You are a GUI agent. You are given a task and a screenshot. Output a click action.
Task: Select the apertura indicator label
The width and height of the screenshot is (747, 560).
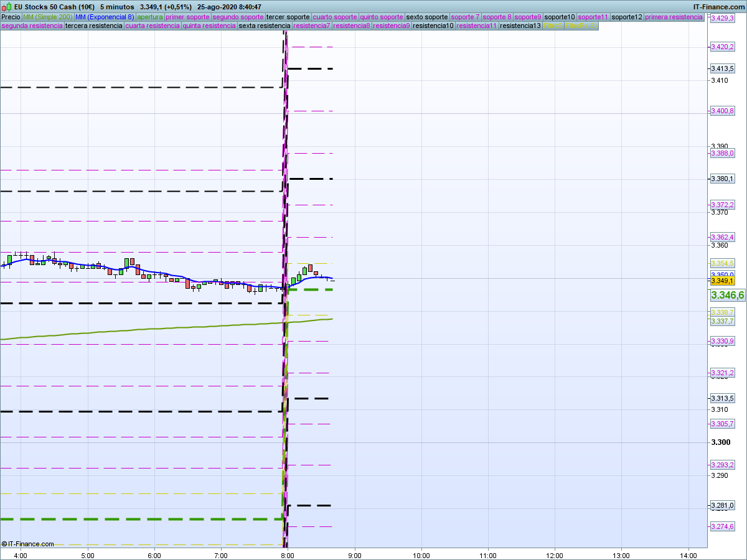click(150, 17)
